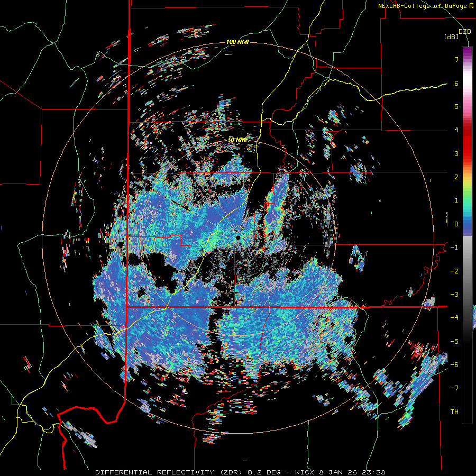Screen dimensions: 476x476
Task: Click the black radar site dot
Action: pos(238,237)
